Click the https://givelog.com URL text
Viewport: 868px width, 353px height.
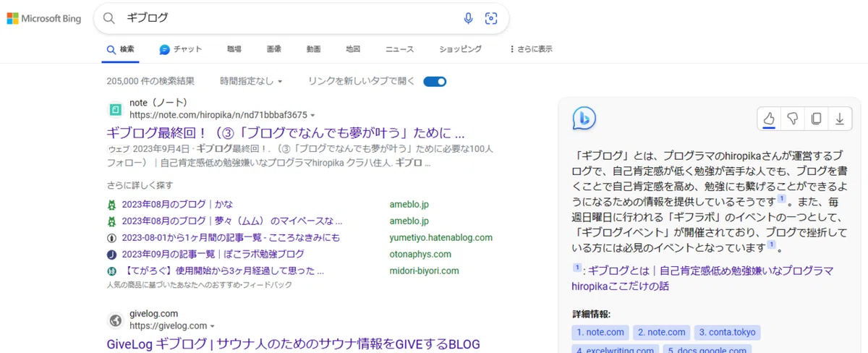click(168, 326)
